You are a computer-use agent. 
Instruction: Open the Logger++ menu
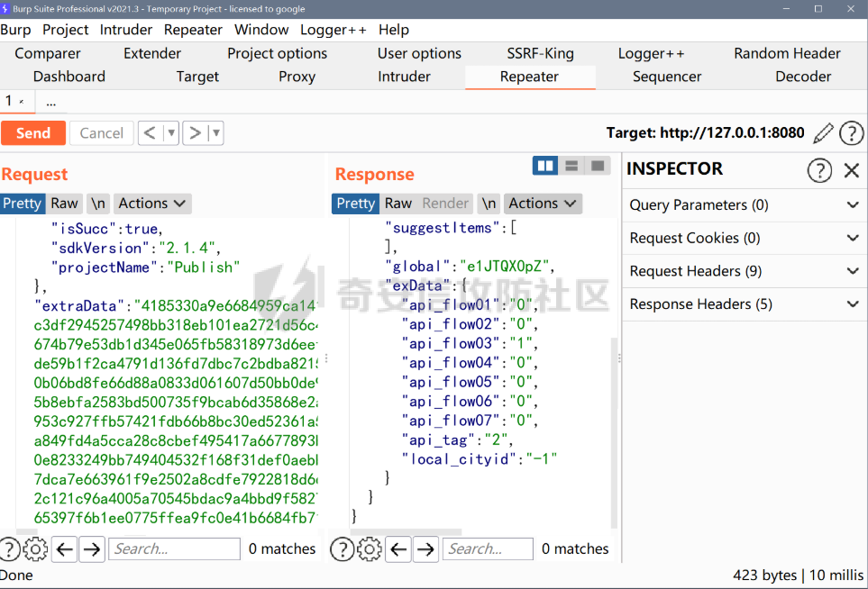[333, 30]
